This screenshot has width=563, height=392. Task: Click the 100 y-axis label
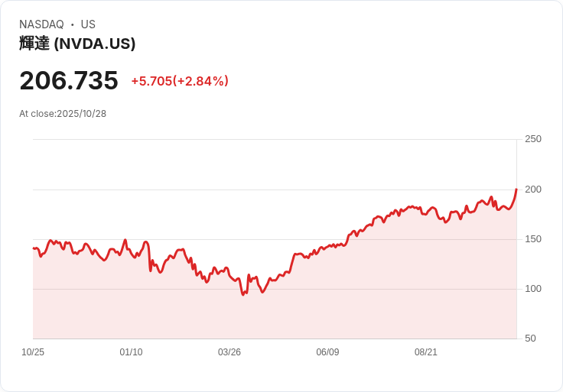pyautogui.click(x=532, y=289)
